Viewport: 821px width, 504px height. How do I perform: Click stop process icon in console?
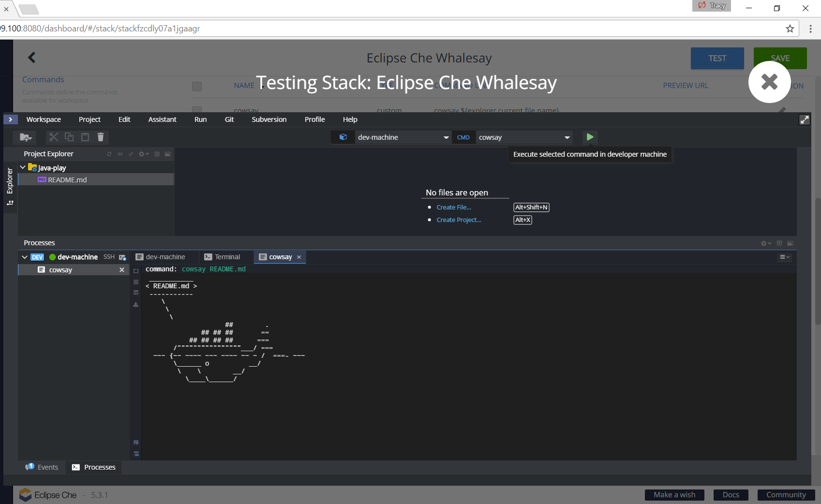136,282
